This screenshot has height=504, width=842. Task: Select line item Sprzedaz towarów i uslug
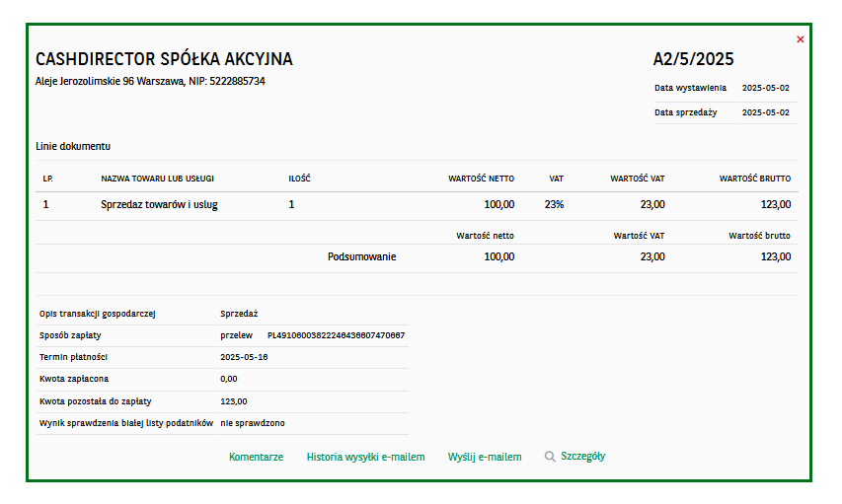(160, 204)
